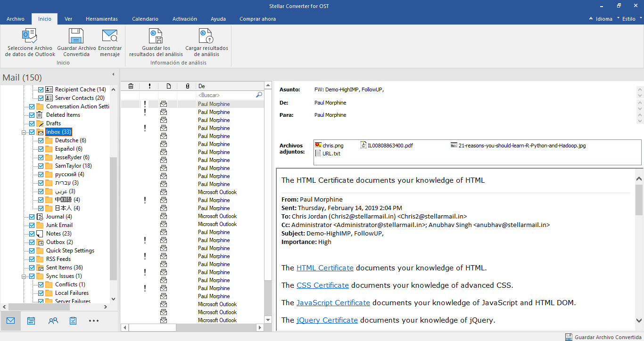Sort messages by De column header
Viewport: 644px width, 341px height.
tap(230, 86)
